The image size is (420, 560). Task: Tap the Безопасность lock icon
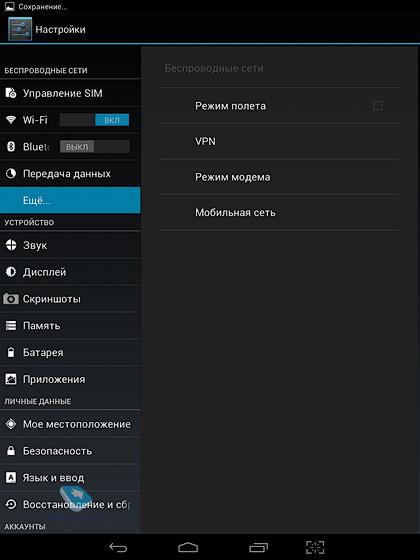coord(11,451)
